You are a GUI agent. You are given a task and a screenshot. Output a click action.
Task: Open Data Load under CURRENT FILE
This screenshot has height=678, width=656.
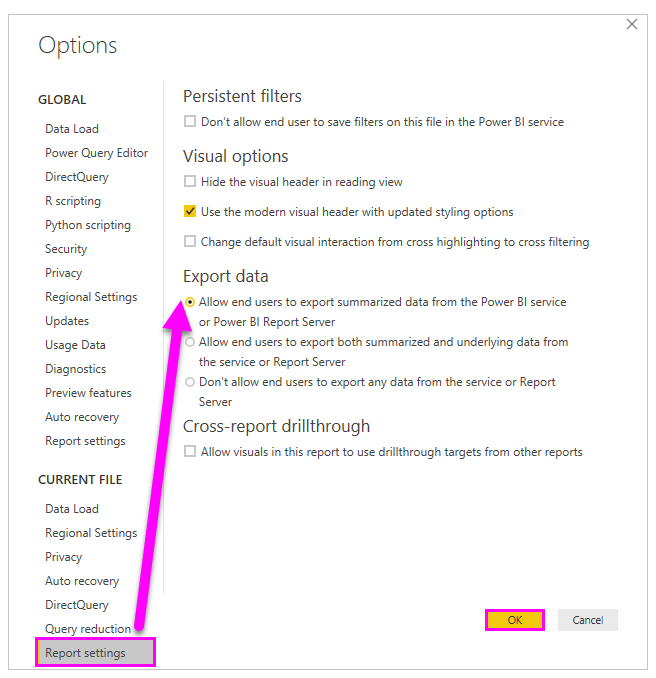click(72, 509)
